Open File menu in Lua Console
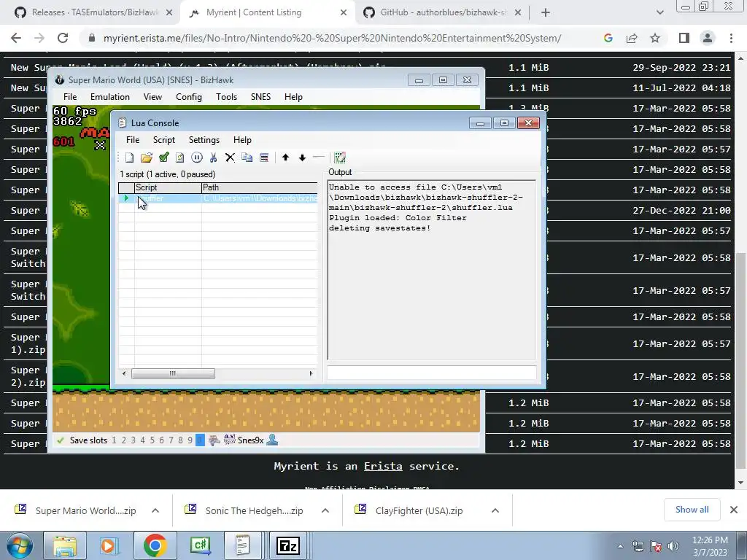Image resolution: width=747 pixels, height=560 pixels. point(133,140)
